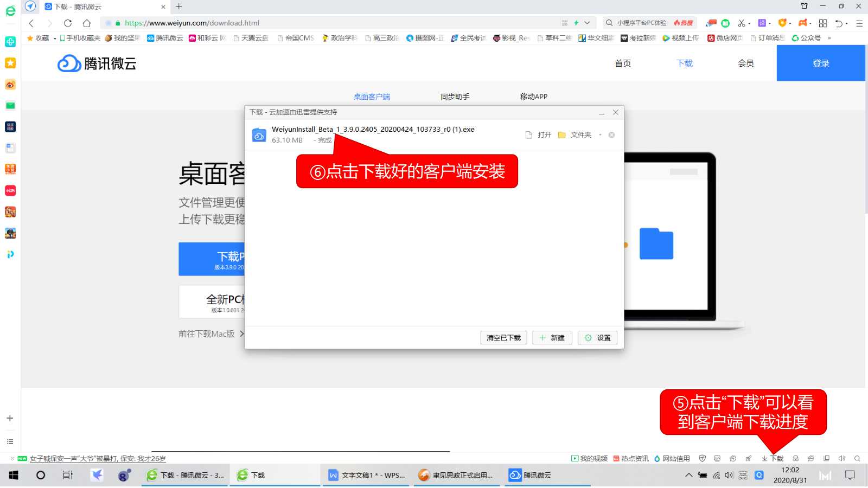Follow the 前往下载Mac版 link
Viewport: 868px width, 488px height.
[x=211, y=334]
